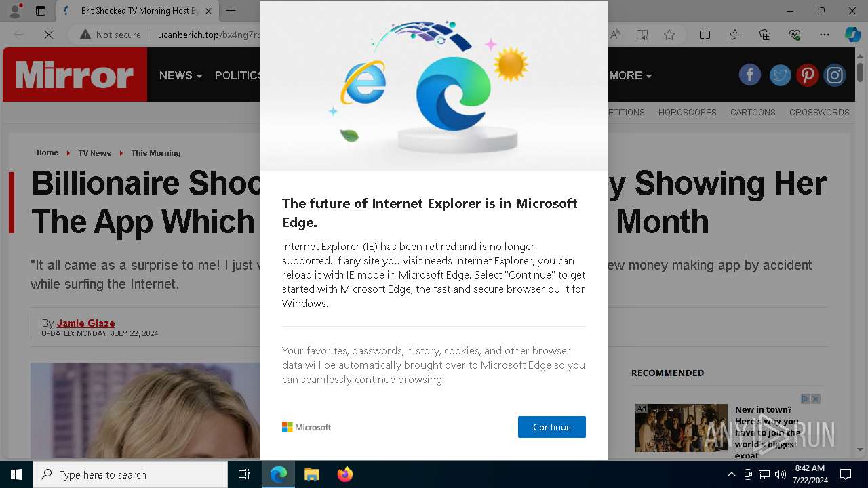This screenshot has height=488, width=868.
Task: Click the Home breadcrumb
Action: coord(47,153)
